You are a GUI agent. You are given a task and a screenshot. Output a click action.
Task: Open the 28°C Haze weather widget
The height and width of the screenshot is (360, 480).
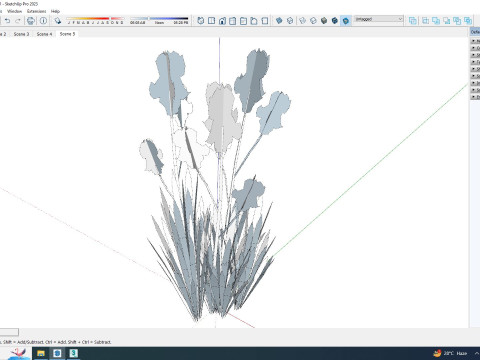click(x=450, y=353)
